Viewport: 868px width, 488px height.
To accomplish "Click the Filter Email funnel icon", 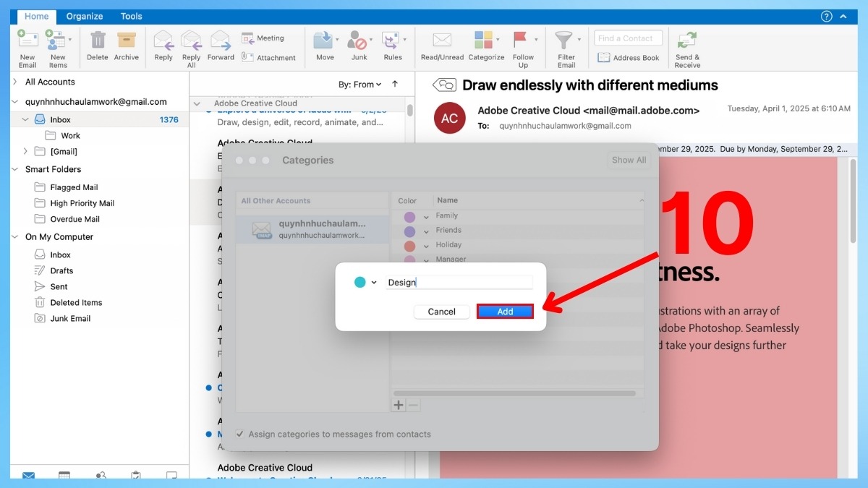I will click(563, 42).
